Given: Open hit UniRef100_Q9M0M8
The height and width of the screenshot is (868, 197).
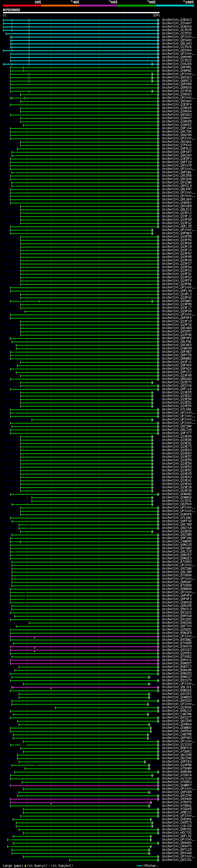Looking at the screenshot, I should point(176,57).
